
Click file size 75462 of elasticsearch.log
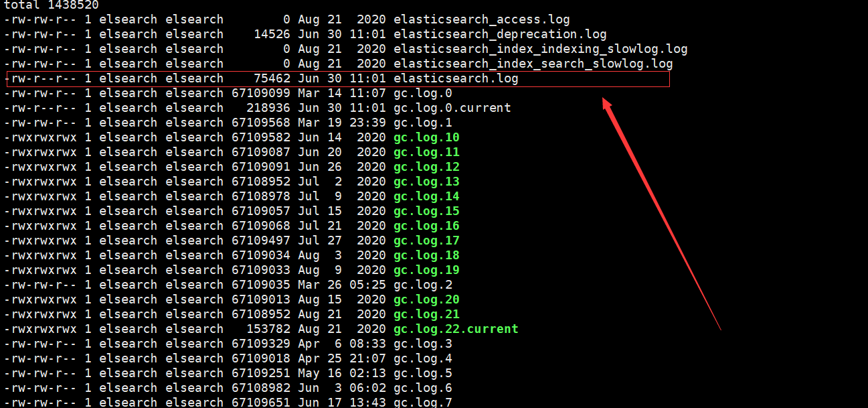(x=272, y=78)
